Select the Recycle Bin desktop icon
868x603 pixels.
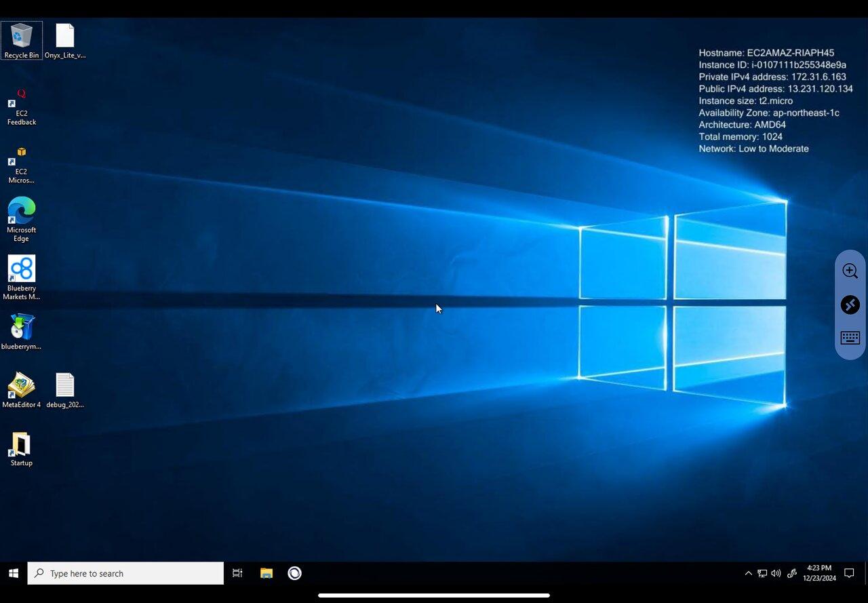22,41
